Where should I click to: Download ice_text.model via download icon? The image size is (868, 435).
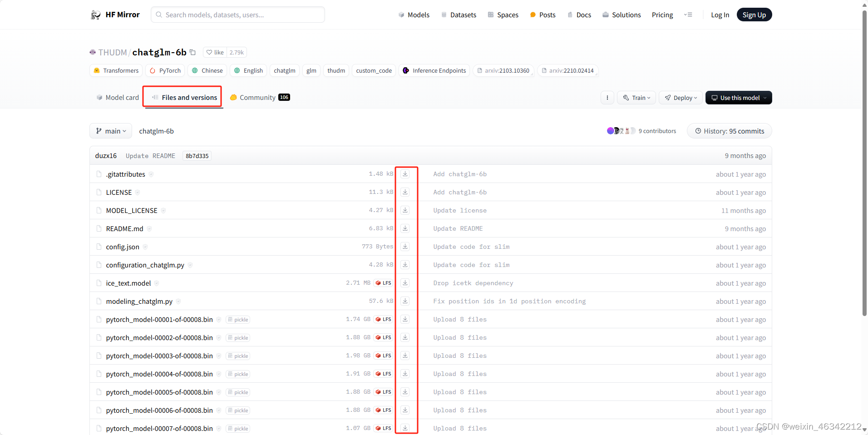pos(405,283)
